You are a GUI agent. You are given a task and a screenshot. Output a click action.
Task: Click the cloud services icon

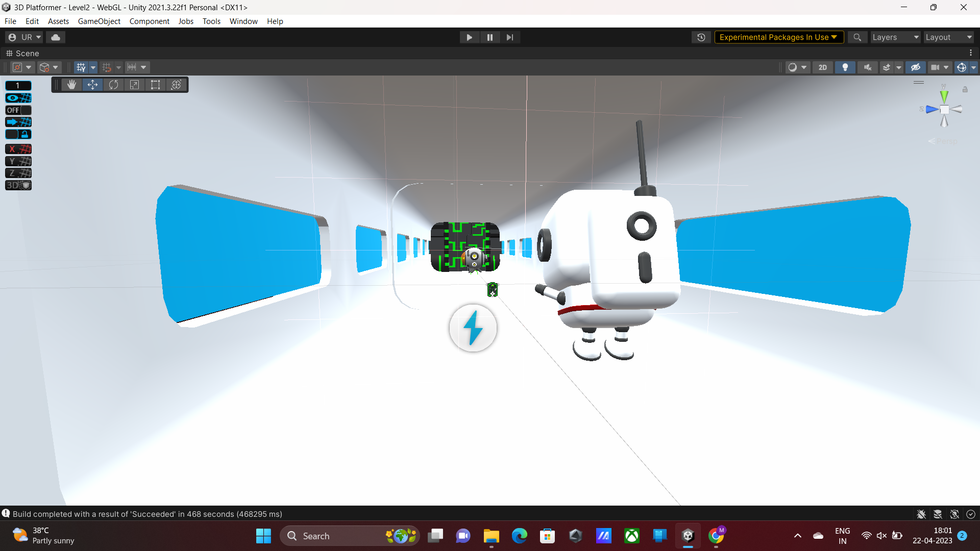pyautogui.click(x=56, y=37)
